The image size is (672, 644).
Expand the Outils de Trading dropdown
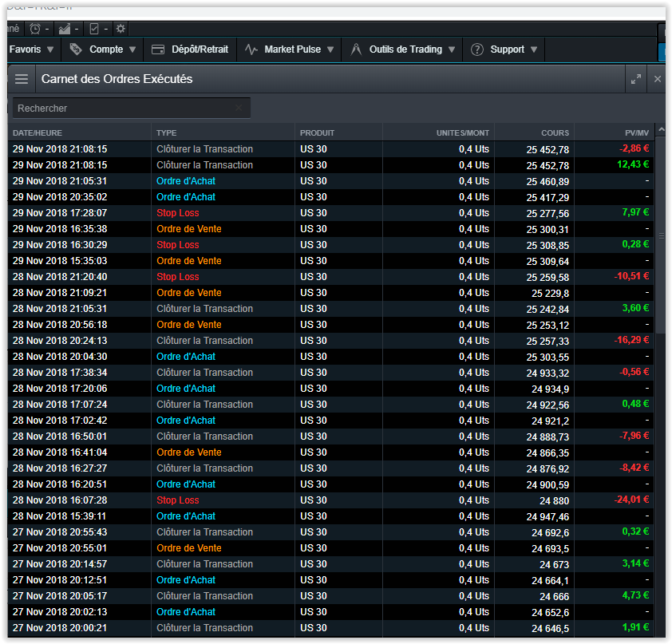(x=405, y=49)
